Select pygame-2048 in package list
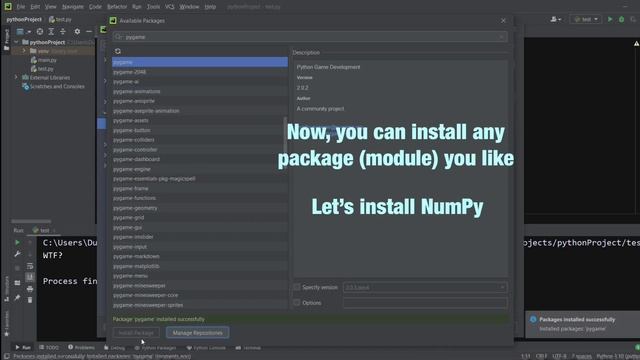640x360 pixels. pyautogui.click(x=200, y=72)
